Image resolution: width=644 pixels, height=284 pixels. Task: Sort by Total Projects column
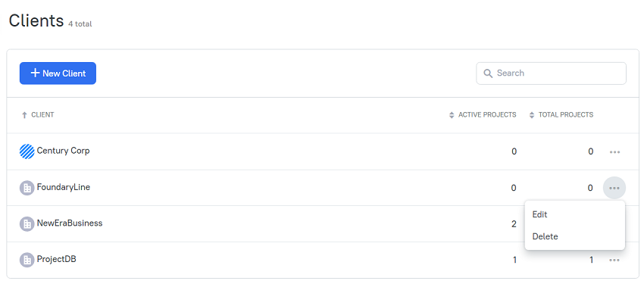coord(561,115)
